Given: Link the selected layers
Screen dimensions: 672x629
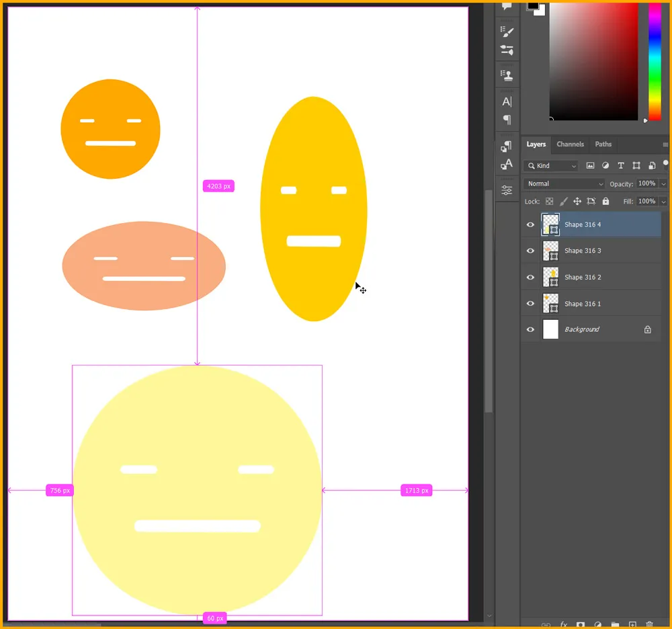Looking at the screenshot, I should pyautogui.click(x=546, y=624).
